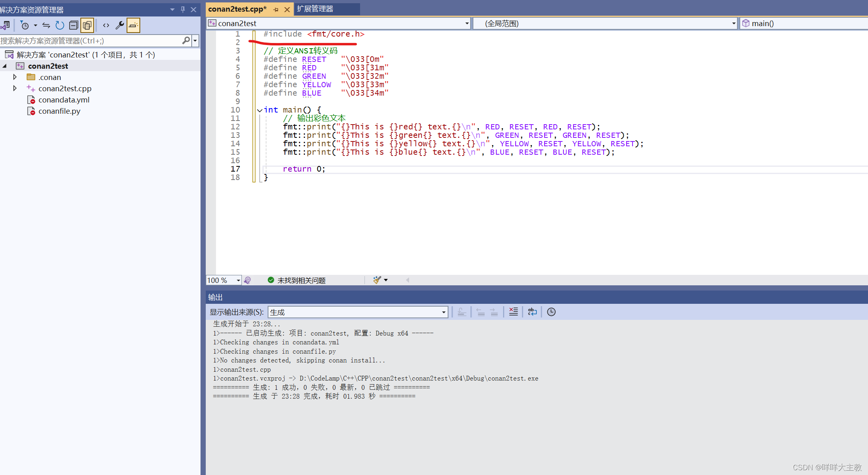This screenshot has width=868, height=475.
Task: Select conan2test project in tree
Action: pyautogui.click(x=48, y=66)
